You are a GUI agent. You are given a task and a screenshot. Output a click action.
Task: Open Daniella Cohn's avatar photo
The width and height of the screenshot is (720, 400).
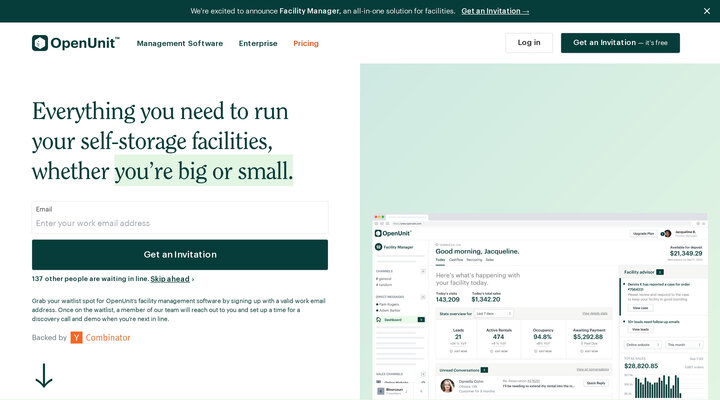click(x=447, y=385)
